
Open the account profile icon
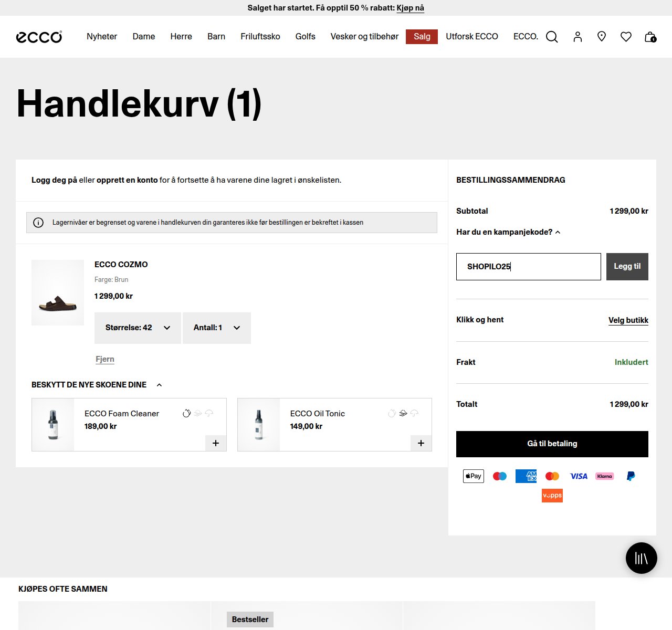coord(577,37)
